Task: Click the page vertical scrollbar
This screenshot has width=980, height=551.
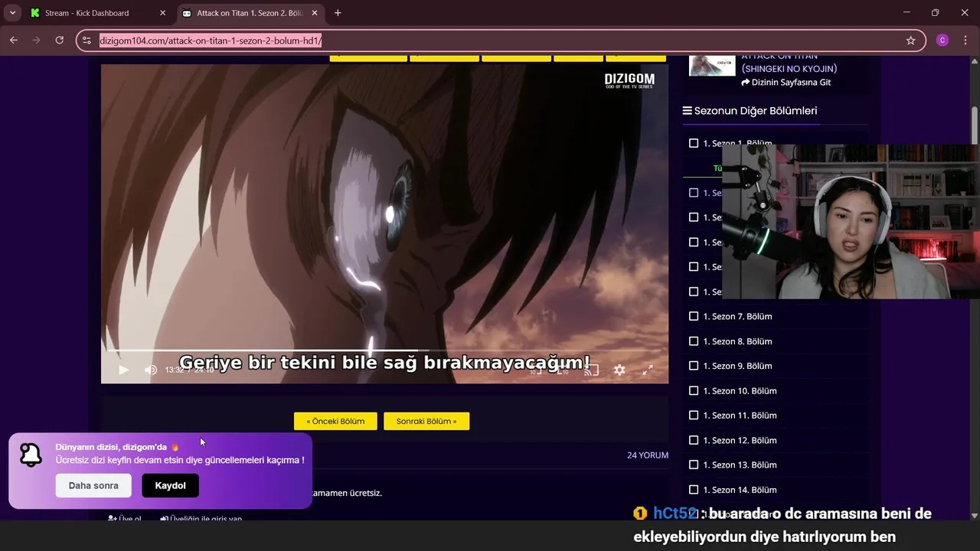Action: click(975, 125)
